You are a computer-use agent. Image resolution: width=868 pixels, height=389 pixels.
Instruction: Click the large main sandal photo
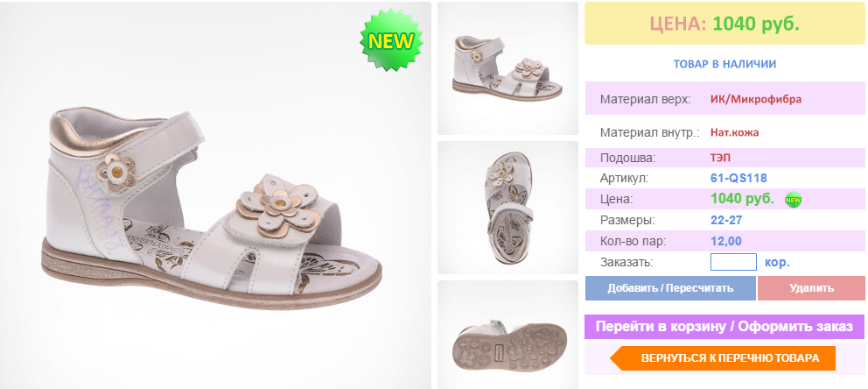point(215,195)
